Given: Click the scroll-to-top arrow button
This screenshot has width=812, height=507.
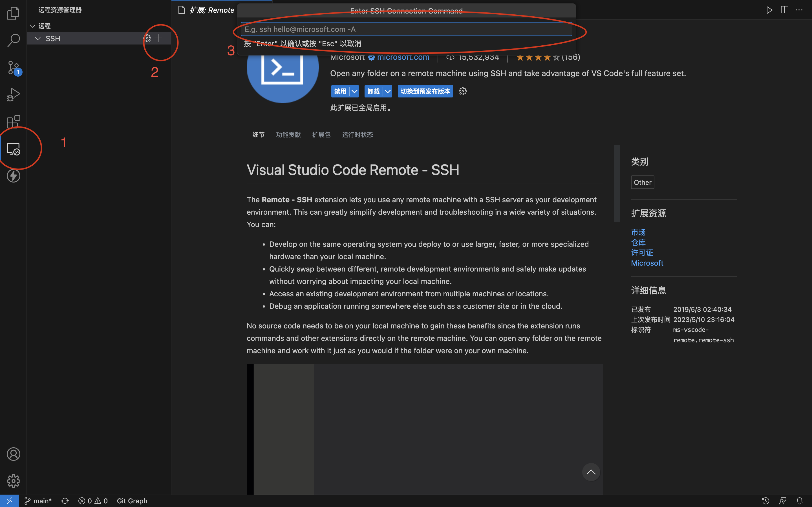Looking at the screenshot, I should point(591,472).
